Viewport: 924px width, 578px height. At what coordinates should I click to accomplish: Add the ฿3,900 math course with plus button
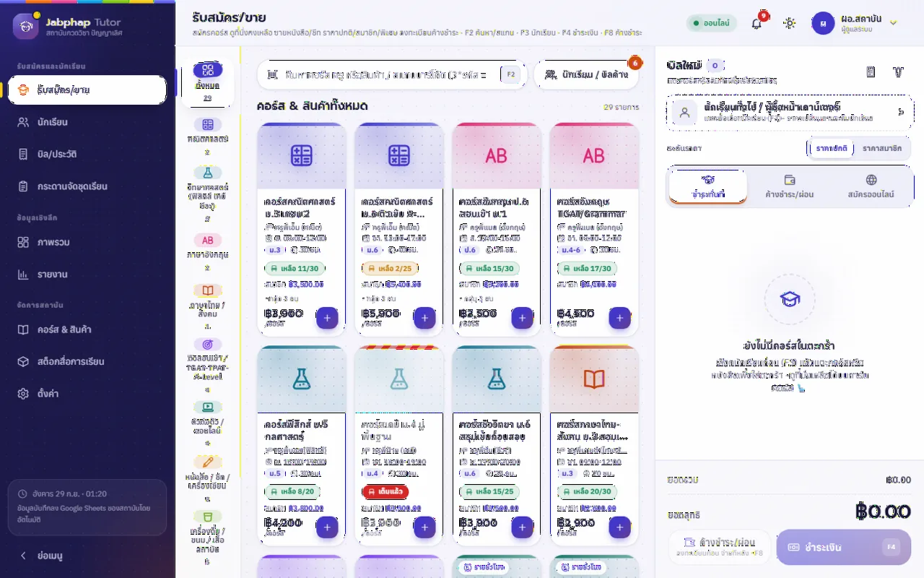pyautogui.click(x=327, y=317)
